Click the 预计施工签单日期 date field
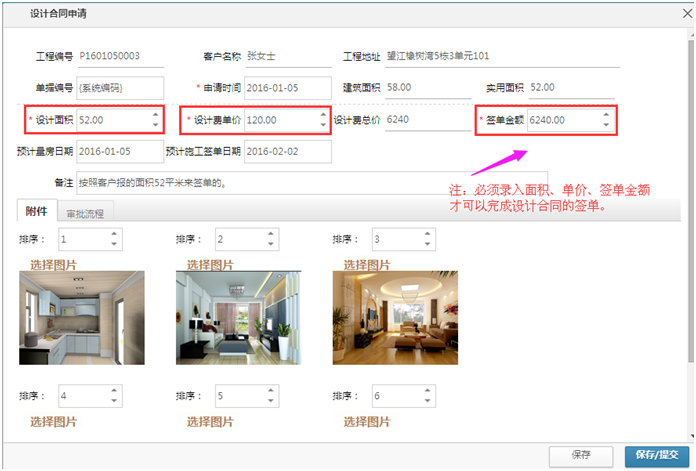Image resolution: width=696 pixels, height=471 pixels. [x=287, y=151]
